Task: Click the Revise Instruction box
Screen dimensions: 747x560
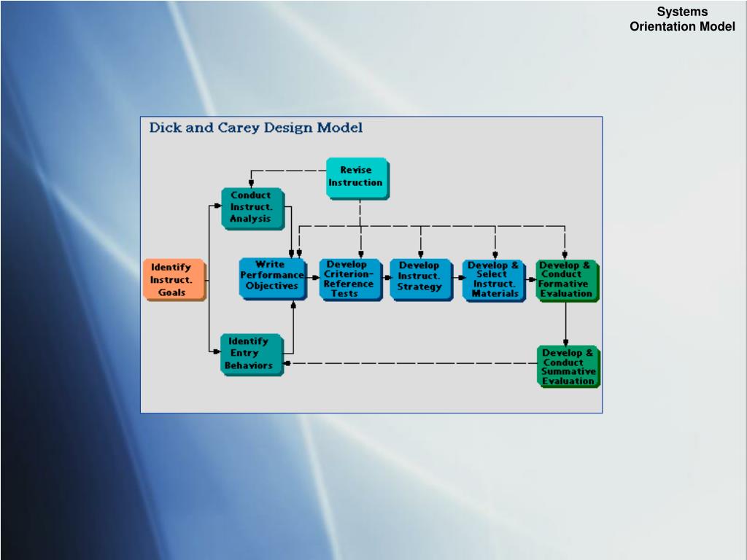Action: tap(357, 179)
